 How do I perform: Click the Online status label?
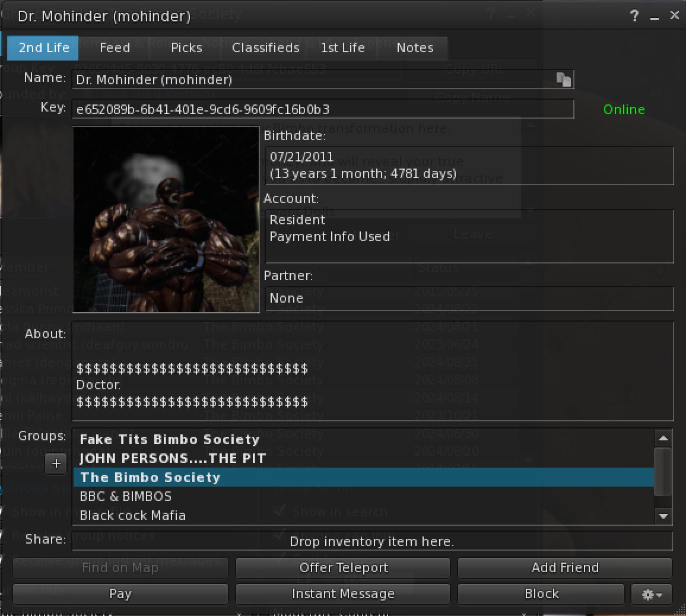624,109
